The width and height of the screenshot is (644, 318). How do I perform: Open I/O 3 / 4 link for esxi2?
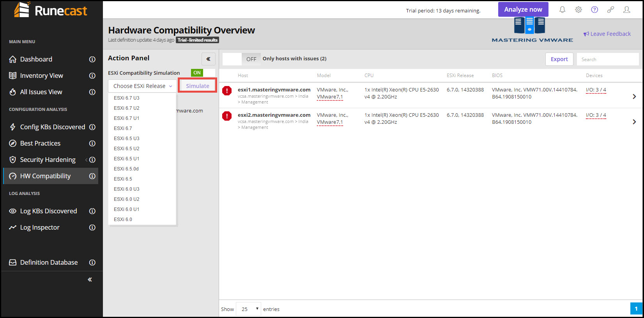pyautogui.click(x=596, y=115)
